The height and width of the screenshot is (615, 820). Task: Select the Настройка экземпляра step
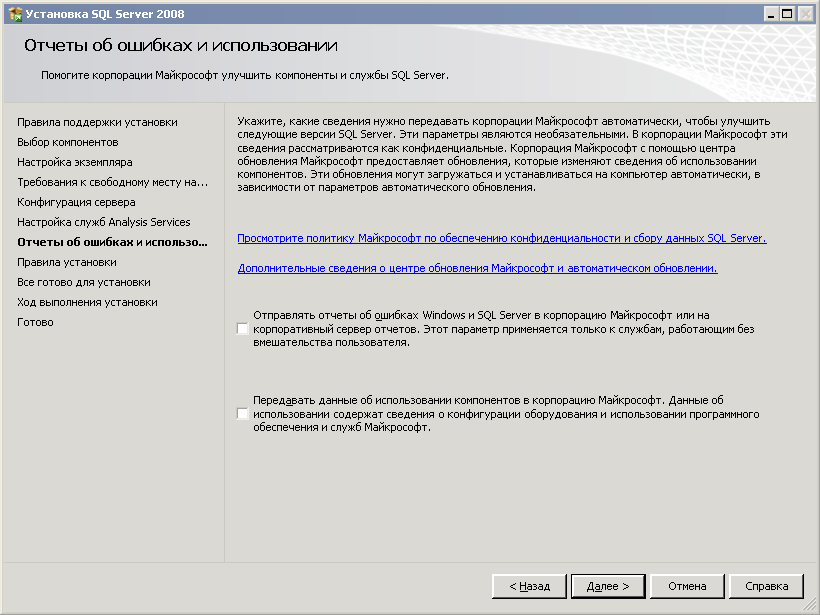click(75, 162)
